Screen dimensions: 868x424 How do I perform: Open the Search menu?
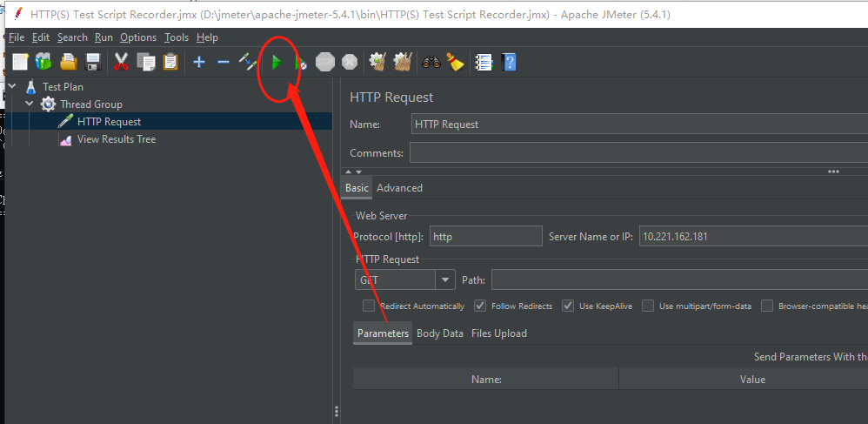(72, 37)
